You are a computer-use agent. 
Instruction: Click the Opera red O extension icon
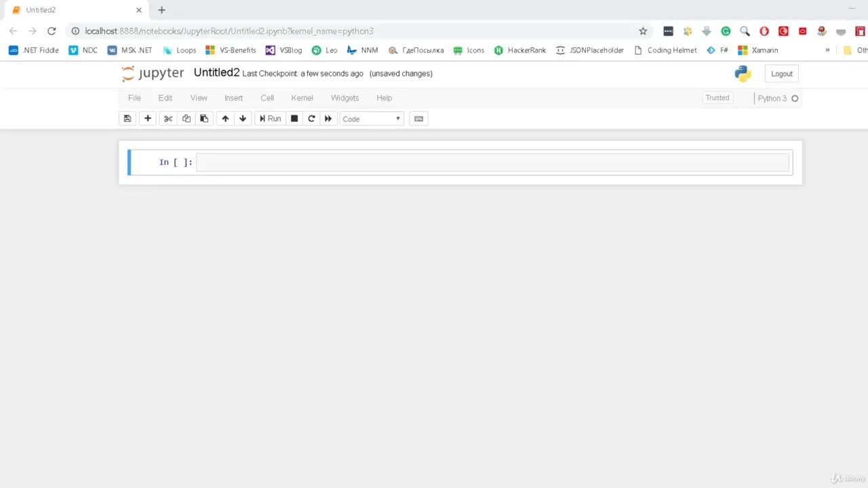click(764, 31)
